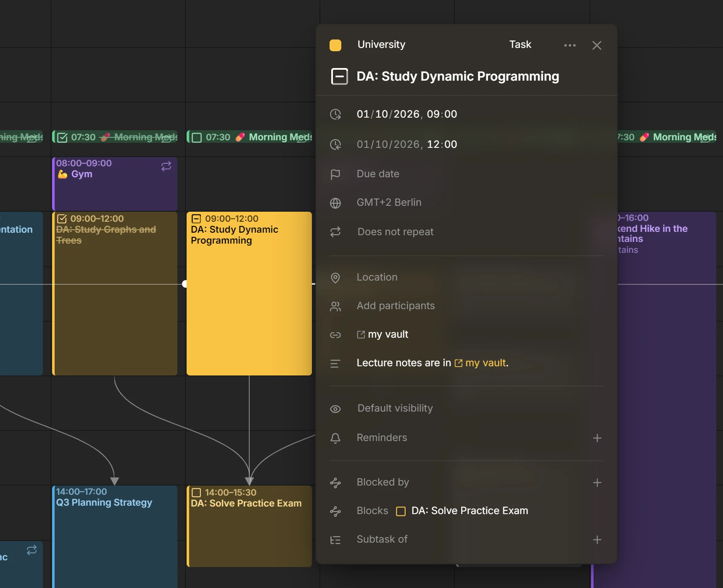Click the Due date flag icon
Viewport: 723px width, 588px height.
[335, 174]
